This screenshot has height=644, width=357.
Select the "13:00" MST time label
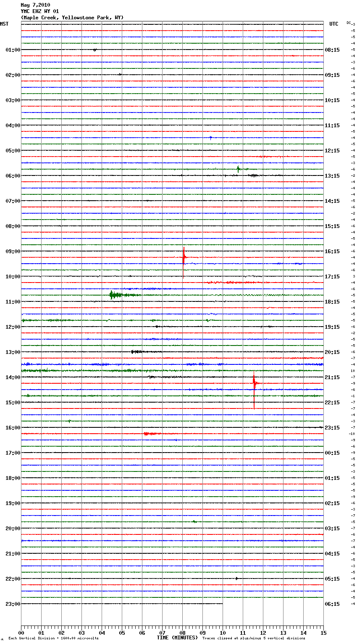click(13, 352)
